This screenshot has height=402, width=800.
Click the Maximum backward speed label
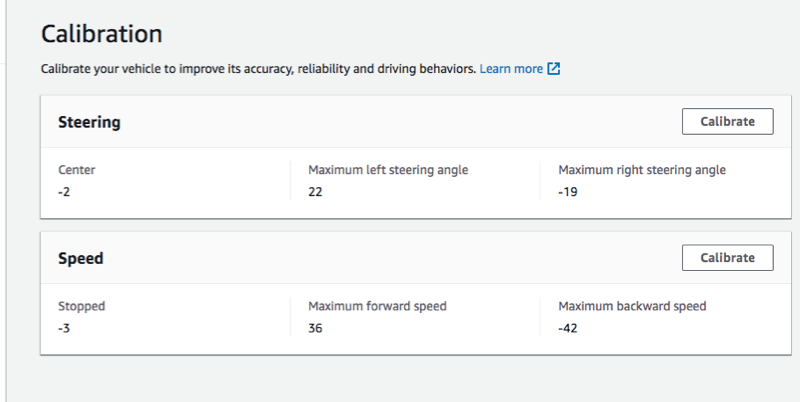point(632,306)
